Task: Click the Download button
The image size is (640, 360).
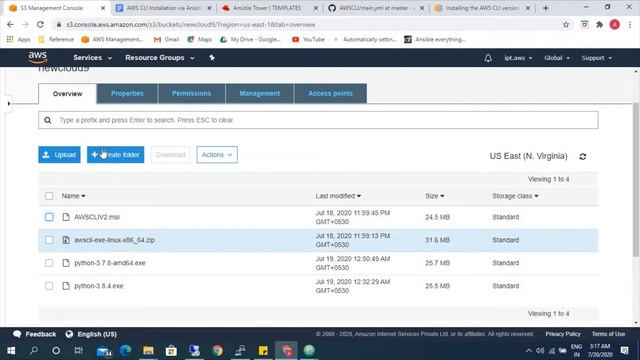Action: pyautogui.click(x=170, y=155)
